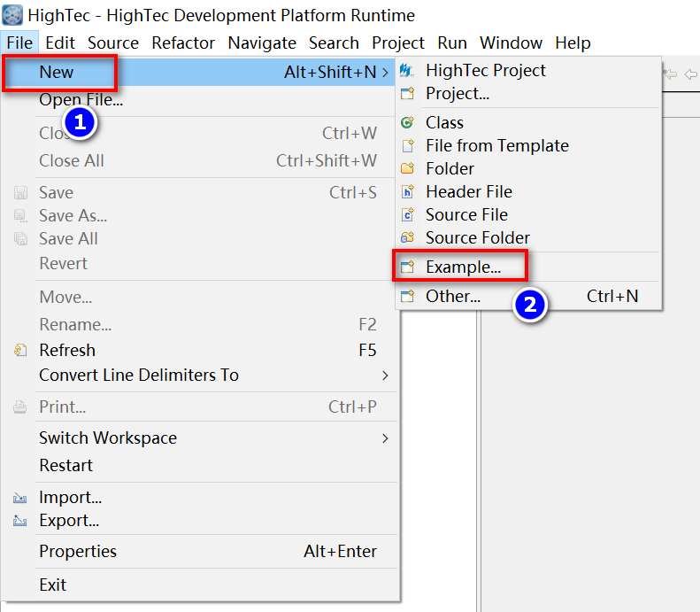
Task: Click the green Class icon
Action: pos(407,122)
